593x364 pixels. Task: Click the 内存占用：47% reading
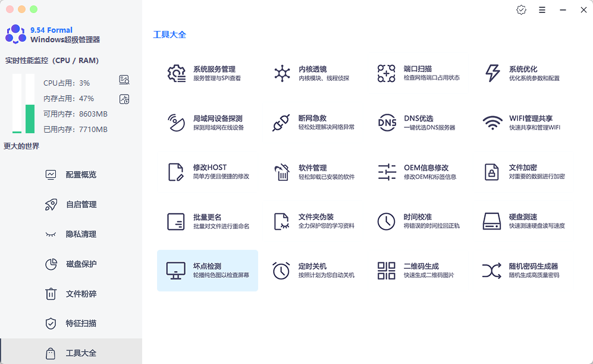pyautogui.click(x=68, y=99)
